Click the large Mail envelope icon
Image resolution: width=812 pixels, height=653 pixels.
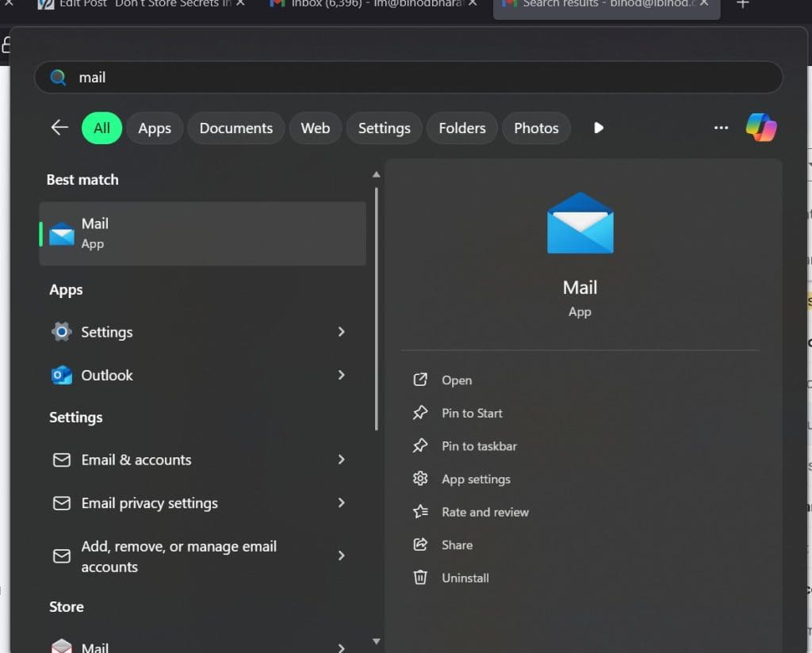coord(580,223)
